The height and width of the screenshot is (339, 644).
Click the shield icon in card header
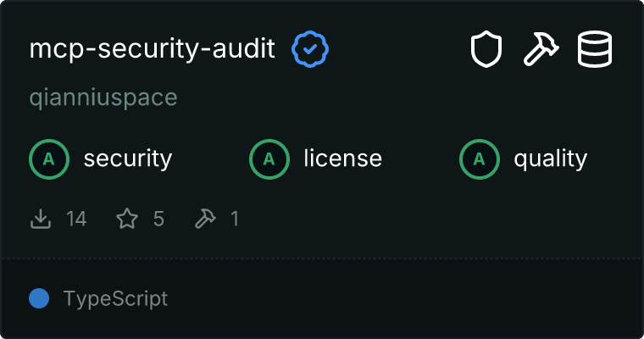click(486, 50)
